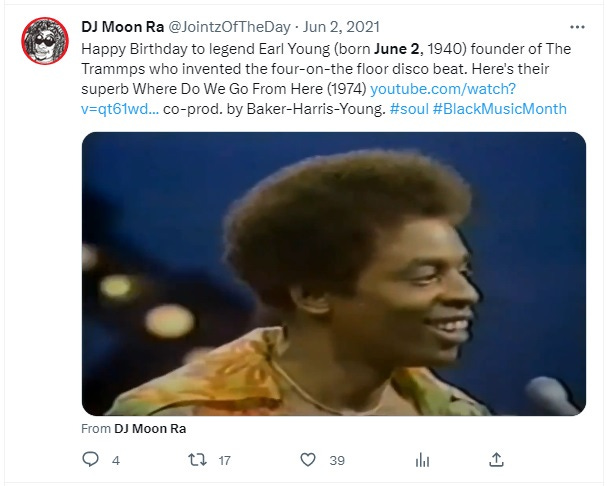Open the #BlackMusicMonth hashtag
The width and height of the screenshot is (607, 486).
coord(500,109)
